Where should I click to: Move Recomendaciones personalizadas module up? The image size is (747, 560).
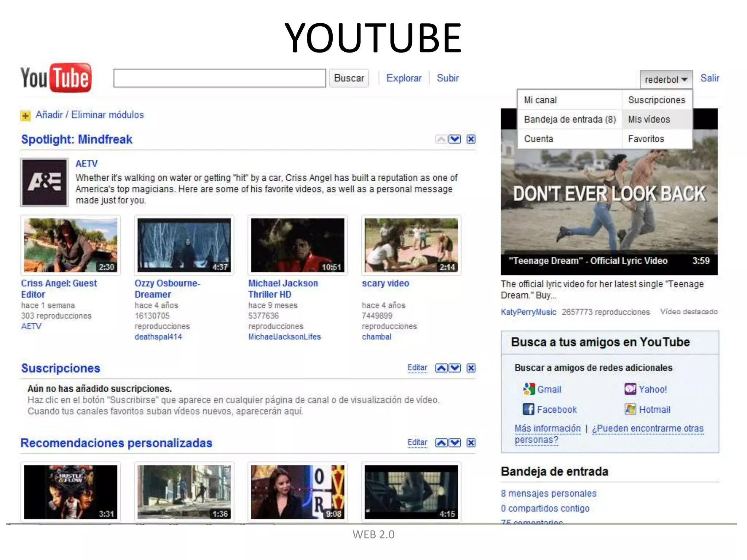tap(441, 443)
